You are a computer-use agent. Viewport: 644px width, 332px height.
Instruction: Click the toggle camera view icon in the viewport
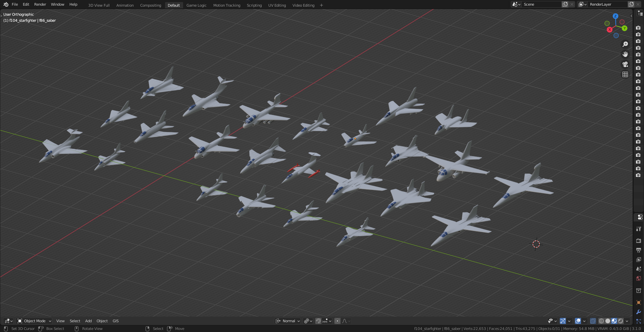625,64
